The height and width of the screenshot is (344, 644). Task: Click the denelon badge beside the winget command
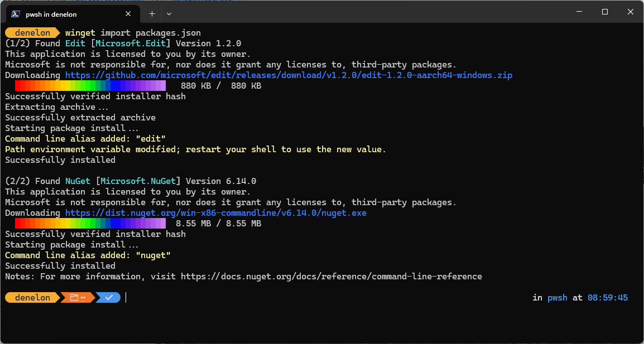click(31, 32)
